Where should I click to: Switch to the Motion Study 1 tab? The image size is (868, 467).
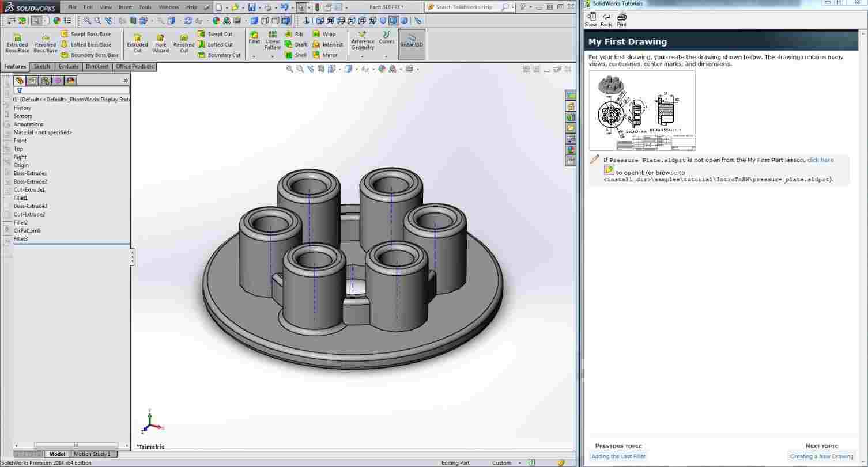pos(92,454)
